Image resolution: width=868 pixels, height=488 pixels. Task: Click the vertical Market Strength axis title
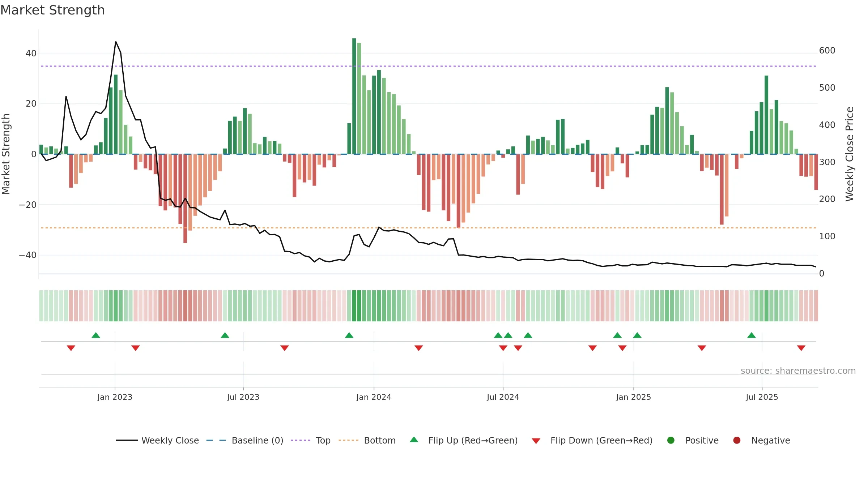[6, 154]
